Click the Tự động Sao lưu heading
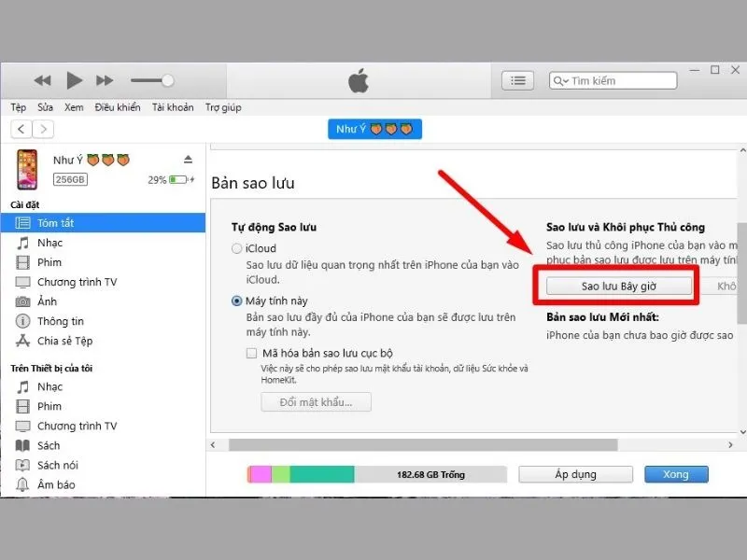Image resolution: width=747 pixels, height=560 pixels. 274,227
